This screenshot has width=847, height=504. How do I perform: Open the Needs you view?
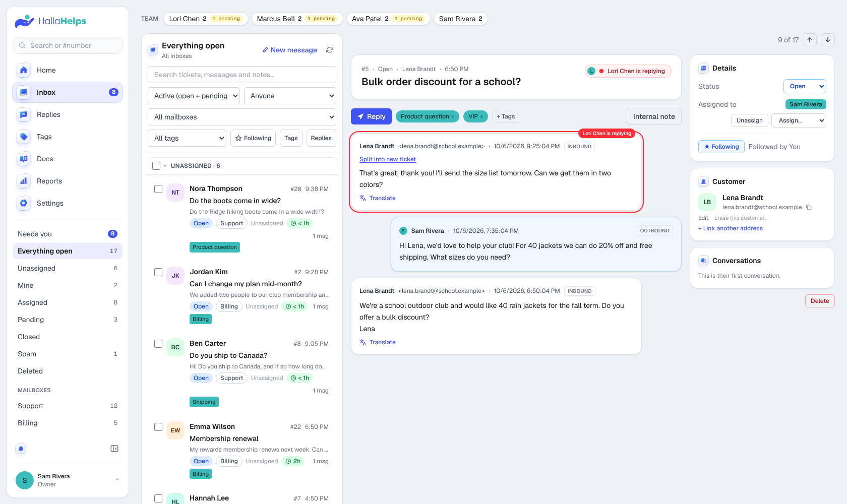coord(68,234)
